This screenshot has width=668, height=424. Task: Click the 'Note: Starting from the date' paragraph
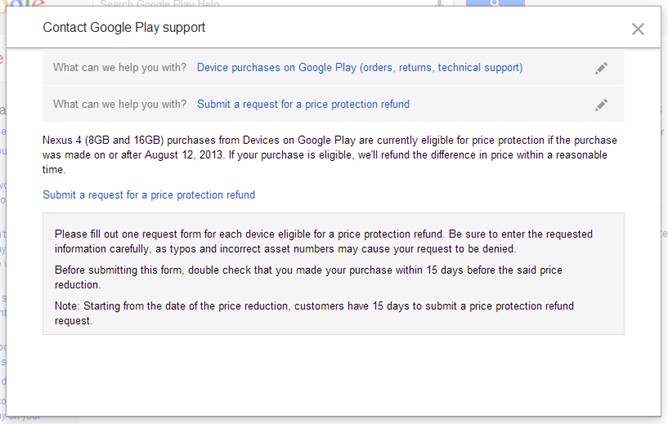314,313
